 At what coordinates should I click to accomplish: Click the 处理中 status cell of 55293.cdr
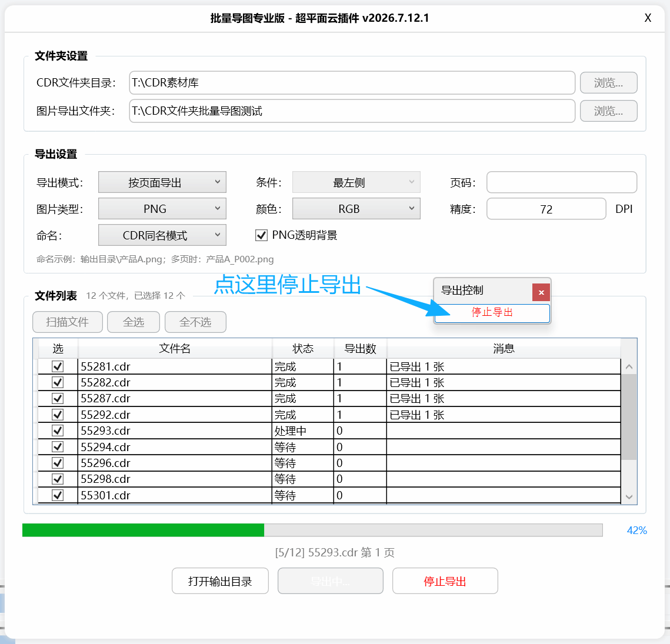click(x=302, y=431)
